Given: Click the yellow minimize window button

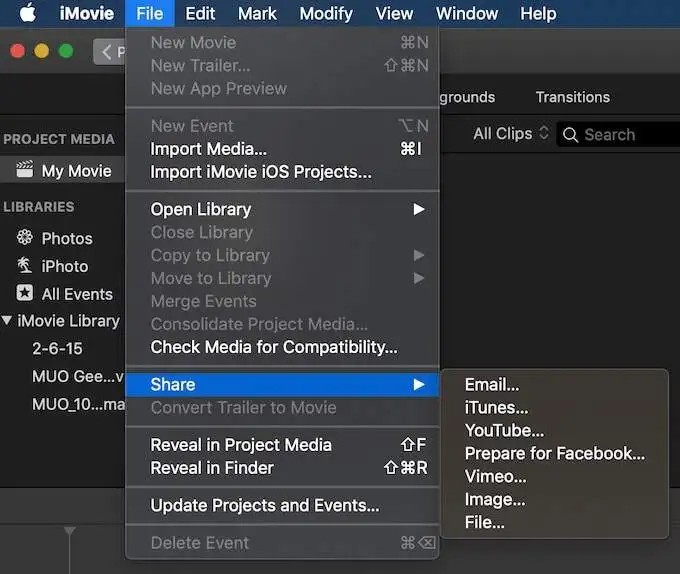Looking at the screenshot, I should pos(42,51).
